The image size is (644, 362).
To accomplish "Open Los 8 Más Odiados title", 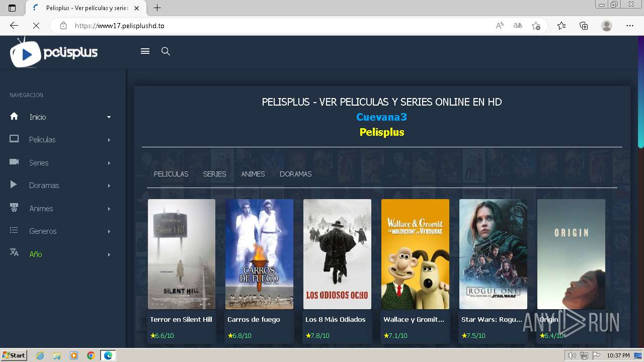I will [336, 319].
